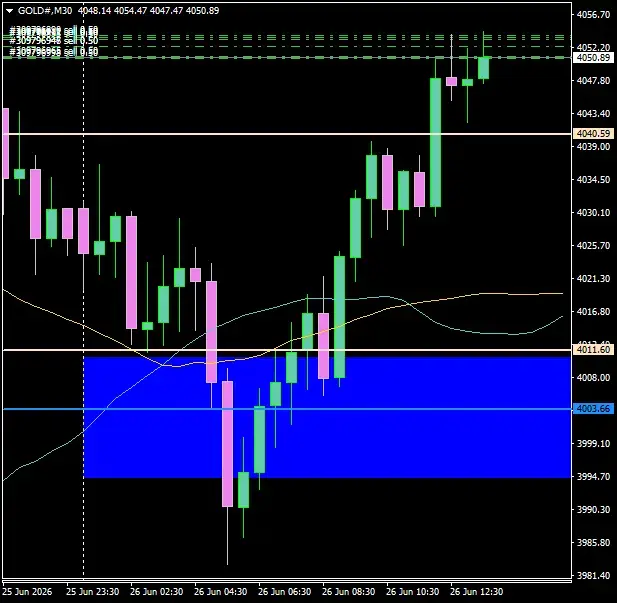The width and height of the screenshot is (617, 603).
Task: Click the time label 26 Jun 04:30
Action: point(220,592)
